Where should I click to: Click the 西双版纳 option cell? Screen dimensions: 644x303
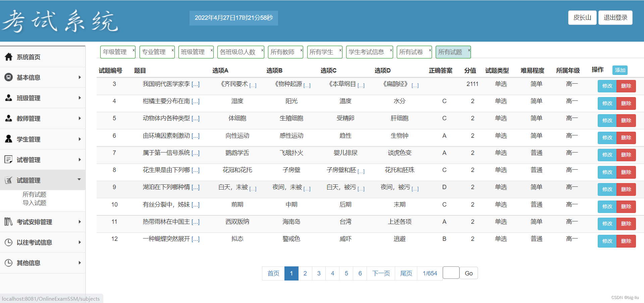click(237, 222)
